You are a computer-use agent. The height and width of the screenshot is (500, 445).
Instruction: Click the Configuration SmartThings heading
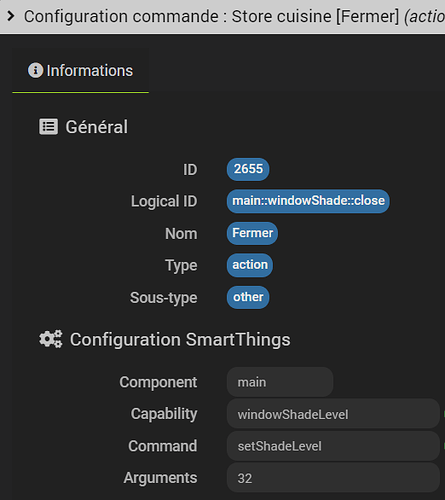pos(180,340)
